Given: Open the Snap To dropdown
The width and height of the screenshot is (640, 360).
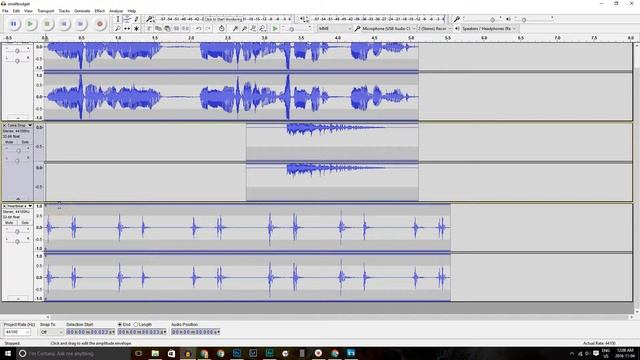Looking at the screenshot, I should (x=51, y=332).
